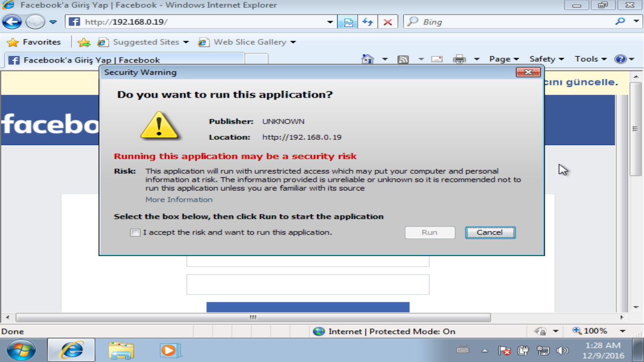The height and width of the screenshot is (362, 644).
Task: Open Windows Media Player from taskbar
Action: click(x=170, y=350)
